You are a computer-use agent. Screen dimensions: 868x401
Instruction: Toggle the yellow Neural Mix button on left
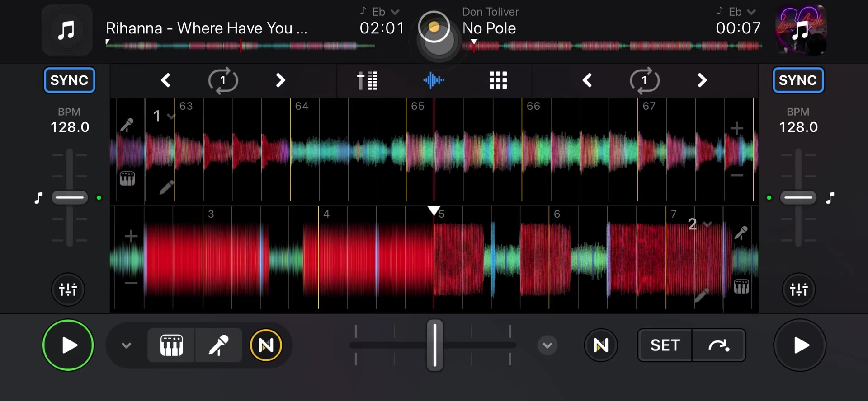pos(266,345)
